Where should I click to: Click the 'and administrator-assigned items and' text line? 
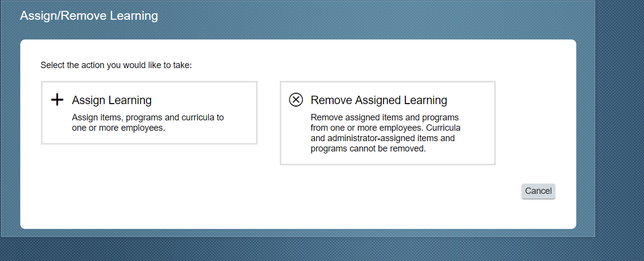tap(383, 138)
